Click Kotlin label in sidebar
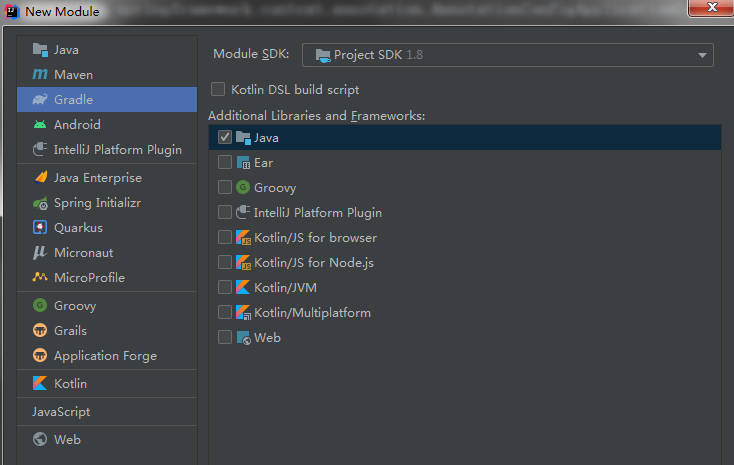 (70, 384)
